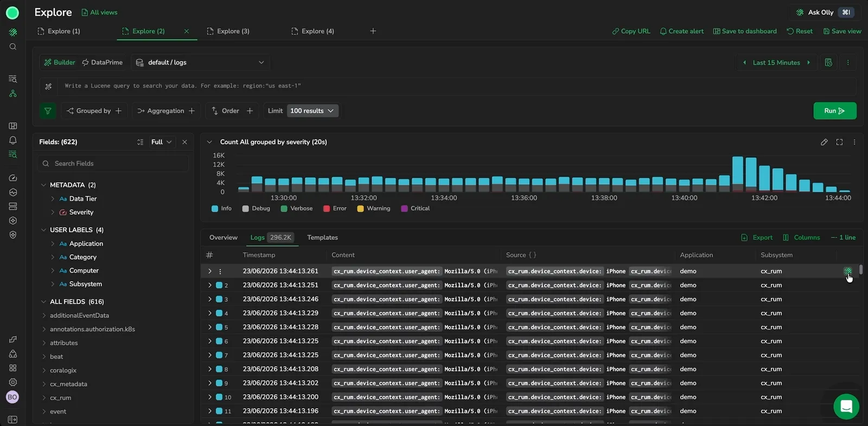The height and width of the screenshot is (426, 868).
Task: Edit the chart with the pencil icon
Action: pyautogui.click(x=824, y=142)
